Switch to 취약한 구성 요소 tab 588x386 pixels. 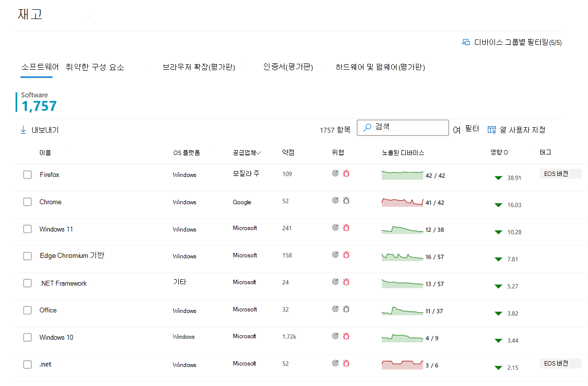coord(95,67)
